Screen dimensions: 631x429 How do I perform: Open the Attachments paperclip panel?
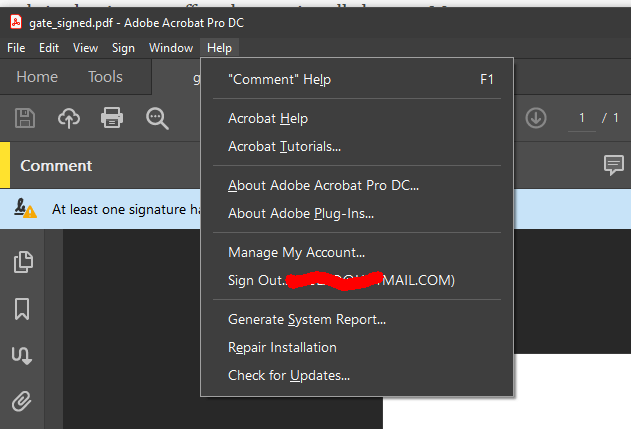(22, 401)
